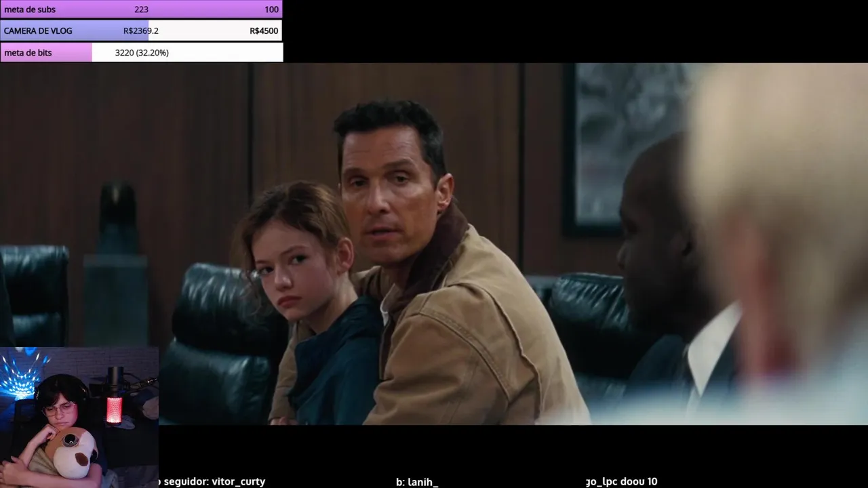This screenshot has height=488, width=868.
Task: Click the 'meta de bits' label
Action: (28, 52)
